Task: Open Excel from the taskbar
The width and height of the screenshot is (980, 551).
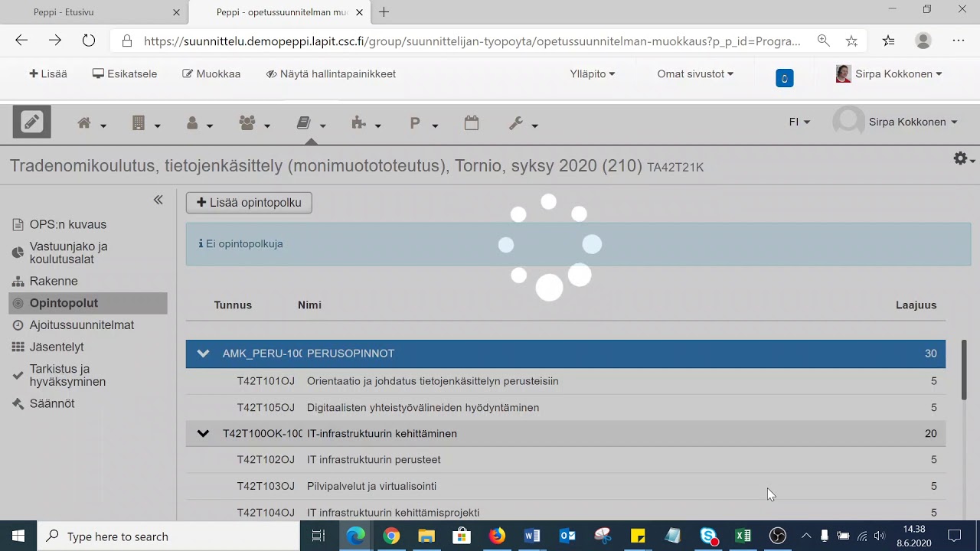Action: click(x=743, y=536)
